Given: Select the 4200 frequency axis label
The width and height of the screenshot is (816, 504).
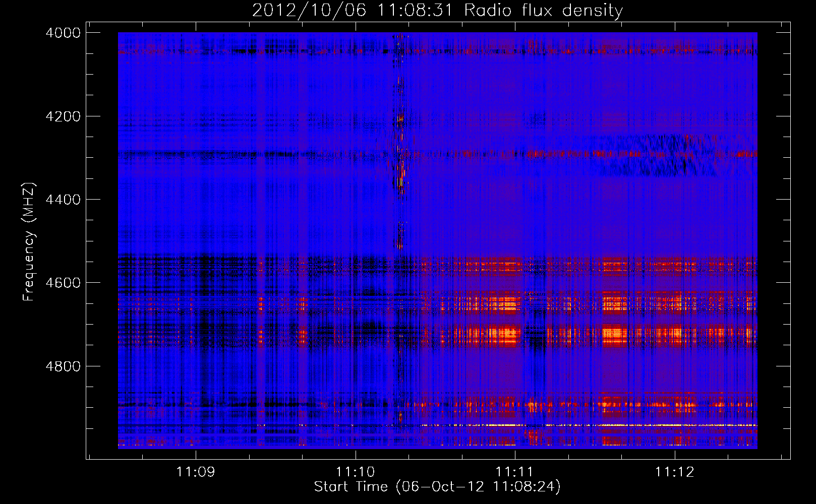Looking at the screenshot, I should (x=63, y=116).
